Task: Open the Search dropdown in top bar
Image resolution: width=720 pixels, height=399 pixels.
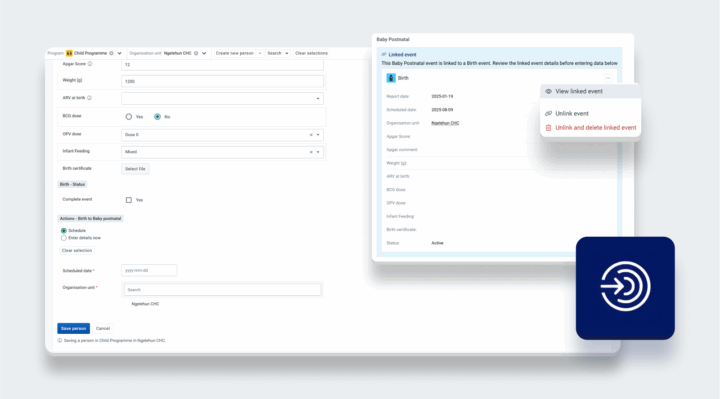Action: point(278,53)
